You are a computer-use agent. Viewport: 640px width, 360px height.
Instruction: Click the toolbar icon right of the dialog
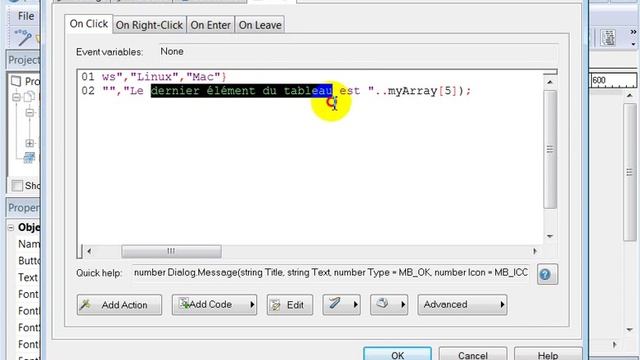pyautogui.click(x=608, y=38)
